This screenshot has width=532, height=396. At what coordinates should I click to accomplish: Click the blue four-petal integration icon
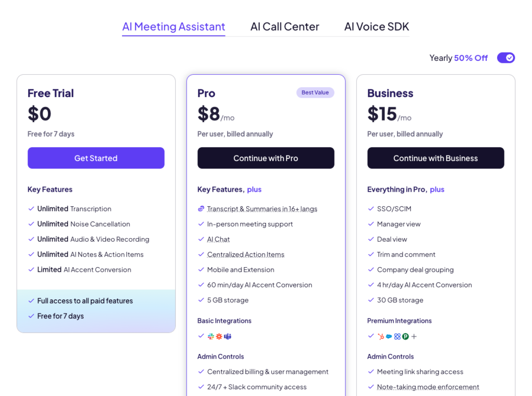397,336
